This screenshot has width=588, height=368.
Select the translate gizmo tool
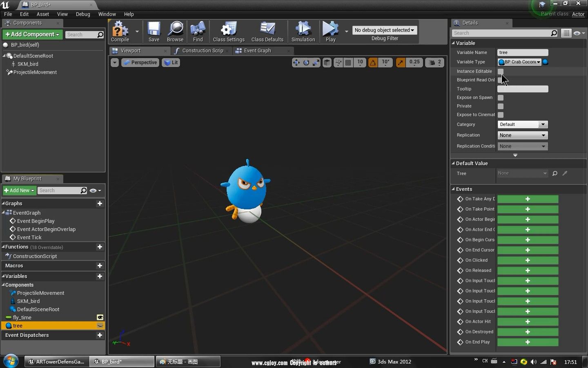tap(296, 63)
